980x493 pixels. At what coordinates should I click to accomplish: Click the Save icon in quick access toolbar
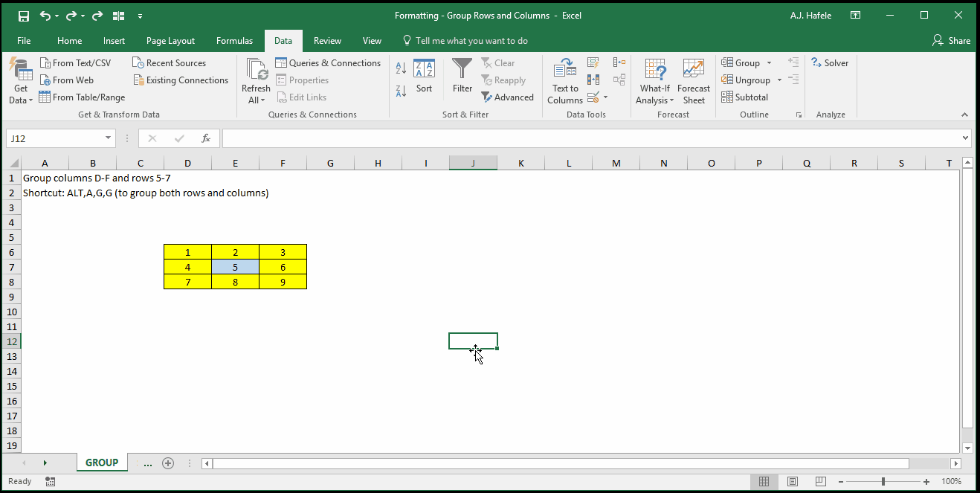click(23, 16)
